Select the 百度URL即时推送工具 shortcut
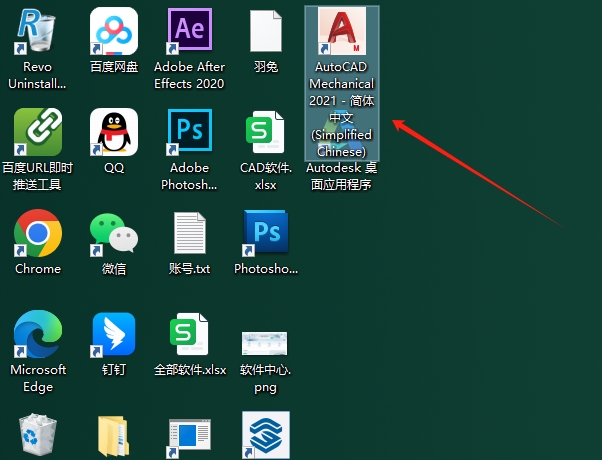 pos(38,132)
